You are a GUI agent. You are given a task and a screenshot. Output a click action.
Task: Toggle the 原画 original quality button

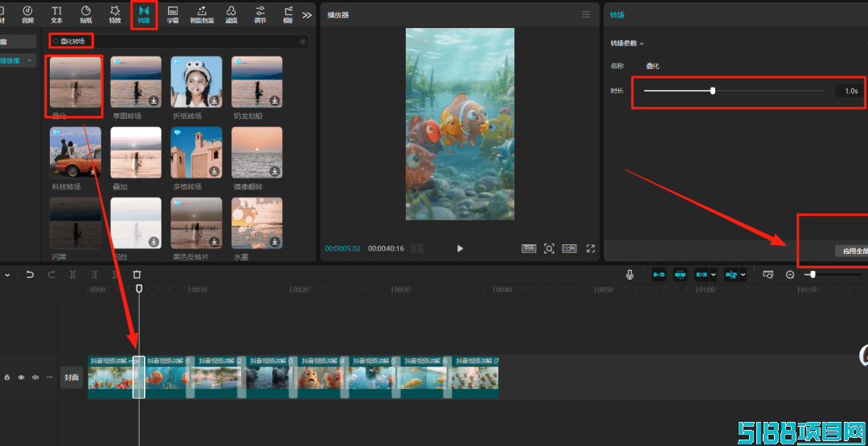click(529, 248)
